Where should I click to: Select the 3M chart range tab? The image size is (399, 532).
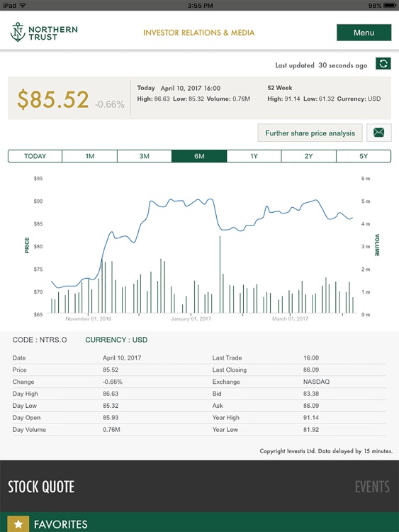(x=145, y=156)
